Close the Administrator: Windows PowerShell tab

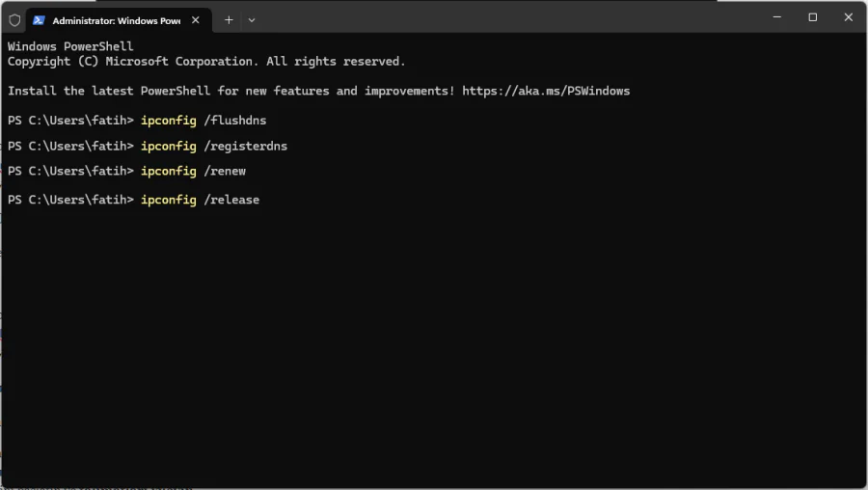coord(196,20)
